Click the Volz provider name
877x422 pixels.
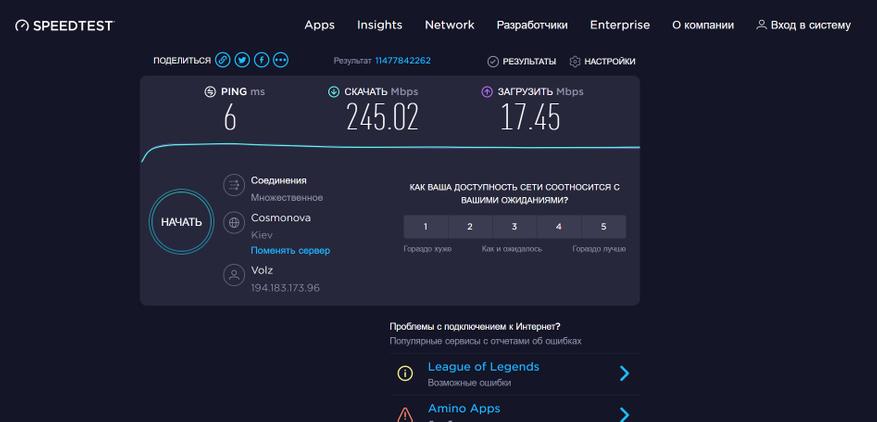pyautogui.click(x=262, y=270)
